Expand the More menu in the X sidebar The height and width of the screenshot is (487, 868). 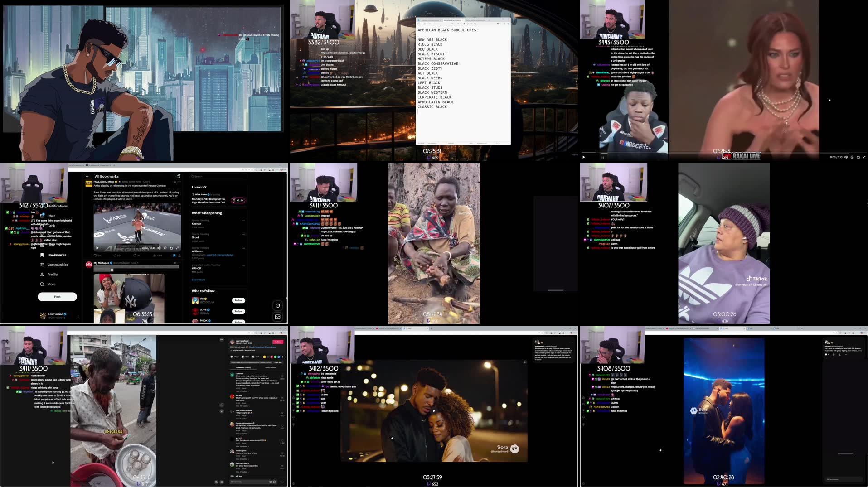tap(52, 284)
